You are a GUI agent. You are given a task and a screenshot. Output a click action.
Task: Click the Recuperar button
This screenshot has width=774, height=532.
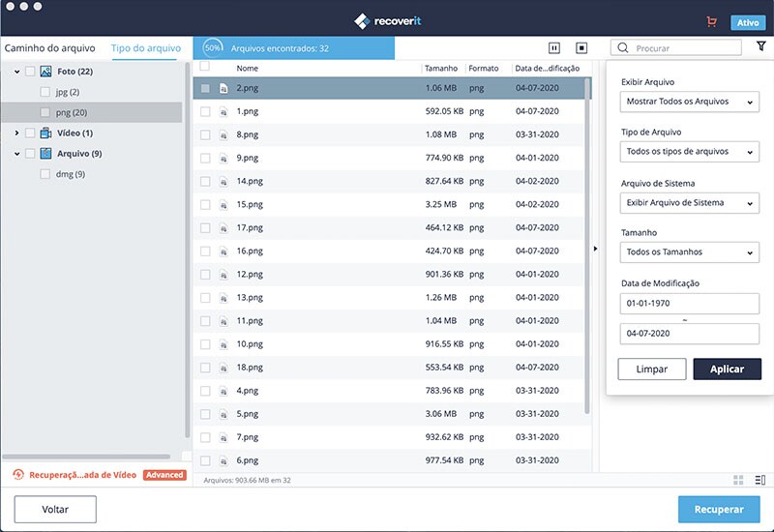pos(719,510)
